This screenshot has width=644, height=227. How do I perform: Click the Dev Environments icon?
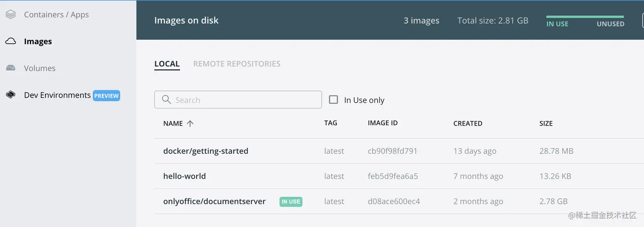tap(11, 95)
